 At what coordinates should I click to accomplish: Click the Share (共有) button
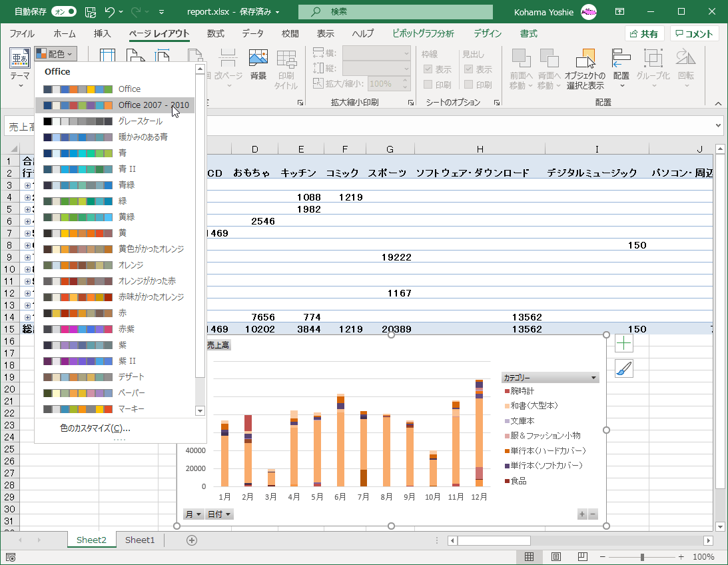pyautogui.click(x=644, y=34)
